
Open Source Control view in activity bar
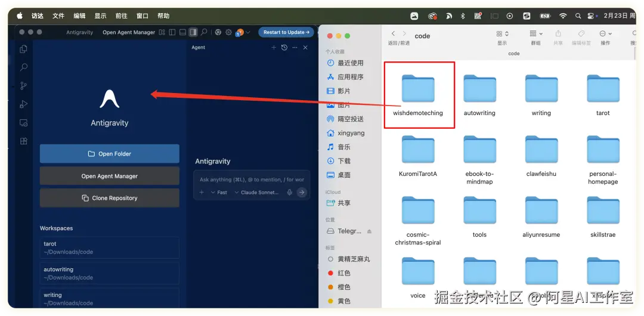(x=23, y=85)
